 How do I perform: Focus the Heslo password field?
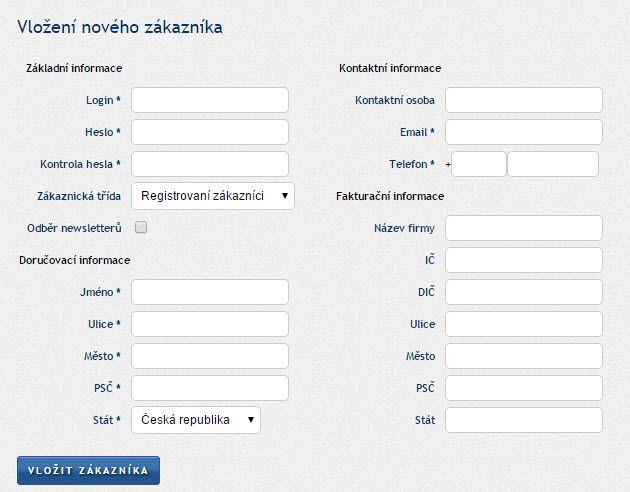210,132
